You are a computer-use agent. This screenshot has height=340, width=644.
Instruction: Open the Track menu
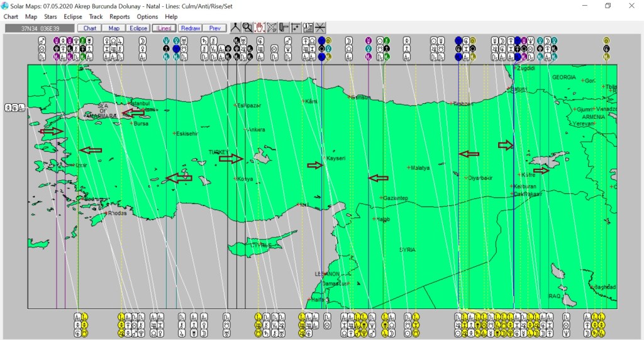(x=96, y=17)
